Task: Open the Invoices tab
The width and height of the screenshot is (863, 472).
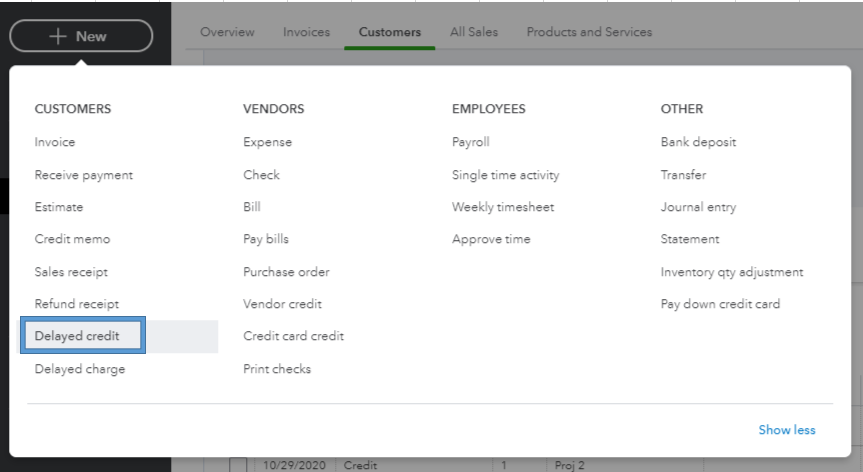Action: coord(306,32)
